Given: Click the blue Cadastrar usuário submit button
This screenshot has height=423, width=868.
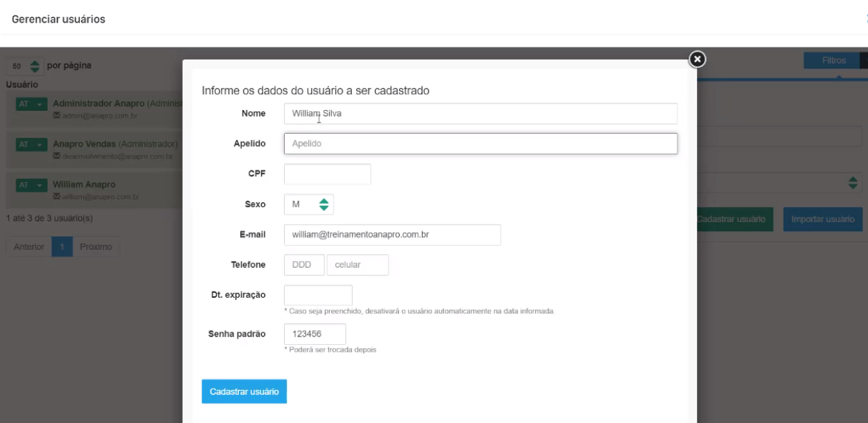Looking at the screenshot, I should click(x=244, y=391).
